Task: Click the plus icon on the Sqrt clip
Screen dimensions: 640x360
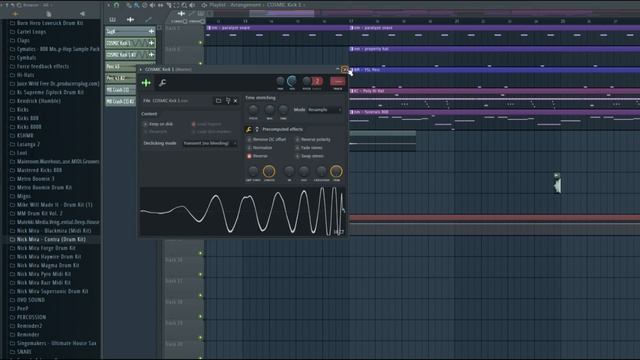Action: (151, 31)
